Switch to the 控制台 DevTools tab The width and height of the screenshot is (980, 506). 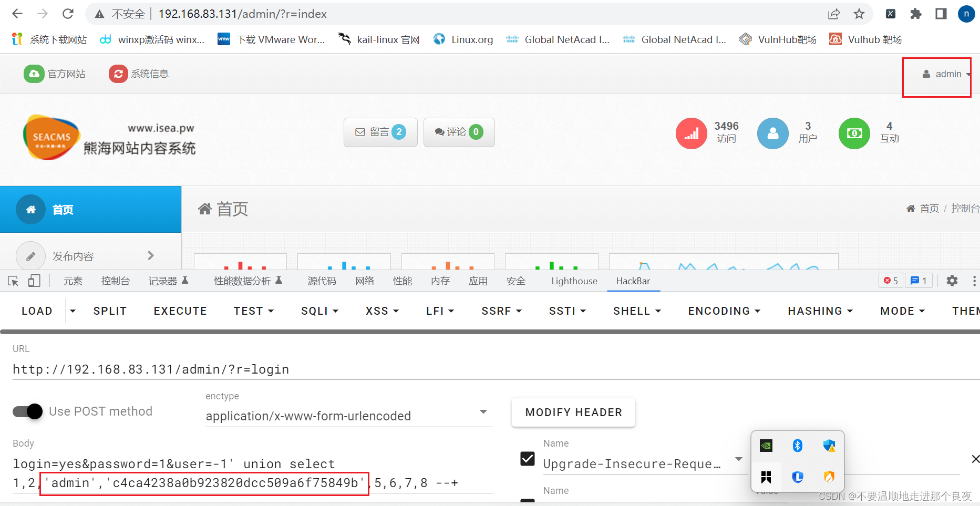pyautogui.click(x=116, y=281)
